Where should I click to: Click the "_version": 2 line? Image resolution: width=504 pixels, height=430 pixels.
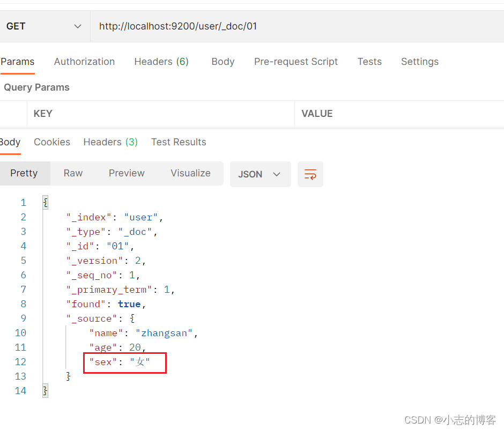click(106, 261)
